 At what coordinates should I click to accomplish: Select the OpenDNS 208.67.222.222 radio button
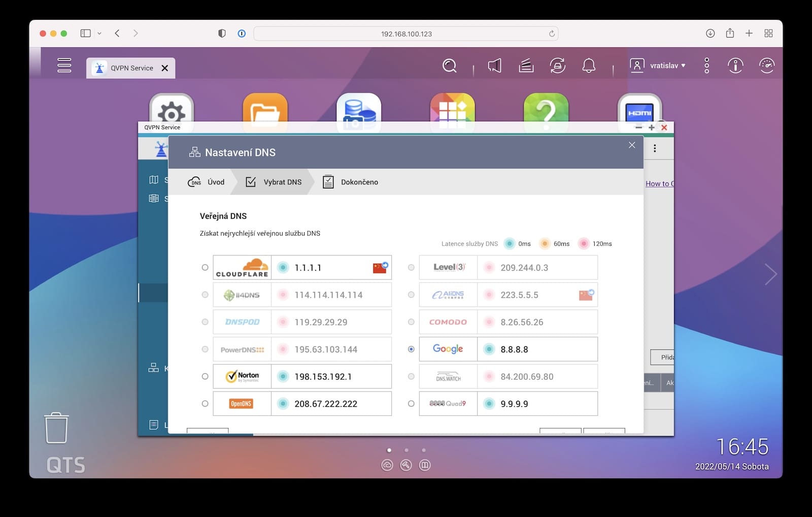point(205,404)
